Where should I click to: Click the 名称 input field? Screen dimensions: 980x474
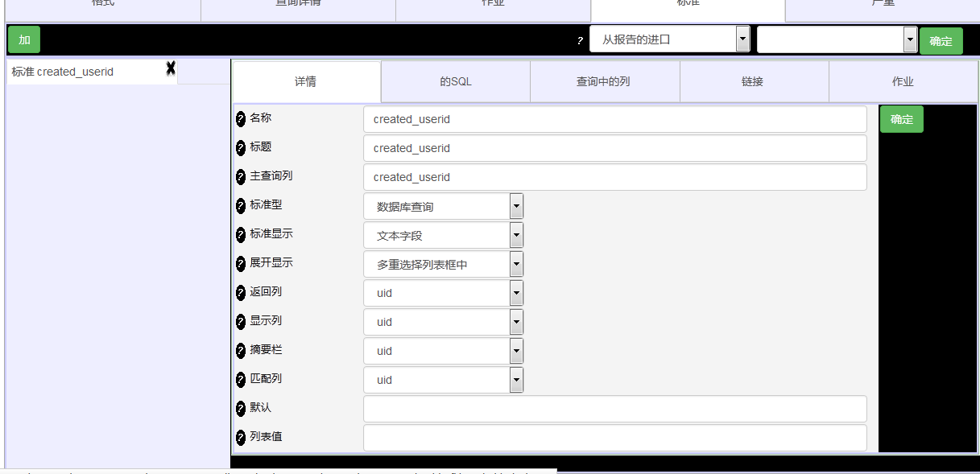pos(615,119)
